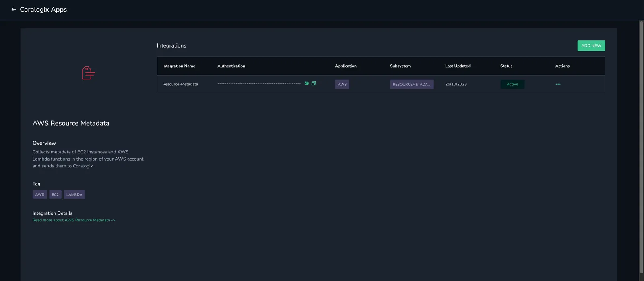644x281 pixels.
Task: Select the Resource-Metadata integration name
Action: pyautogui.click(x=180, y=84)
